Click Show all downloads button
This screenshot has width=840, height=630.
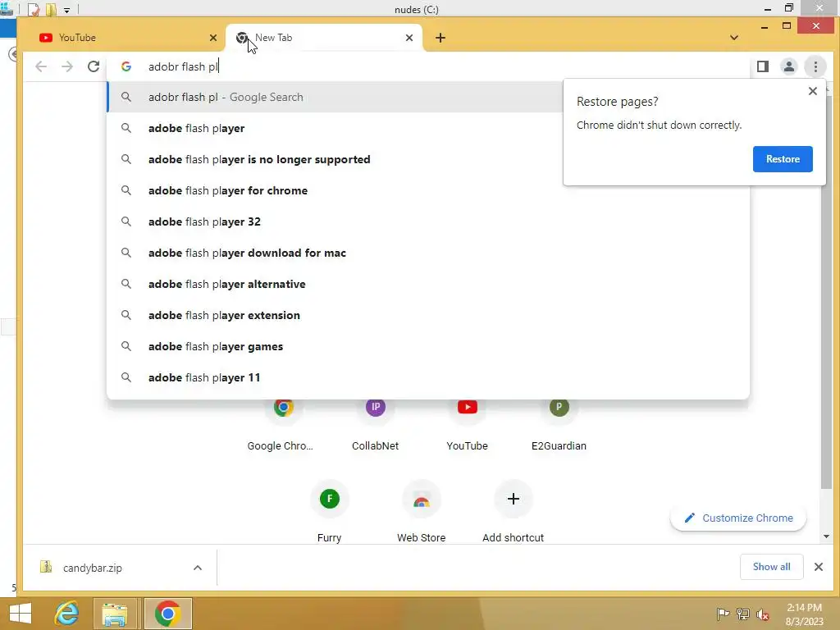pos(771,567)
